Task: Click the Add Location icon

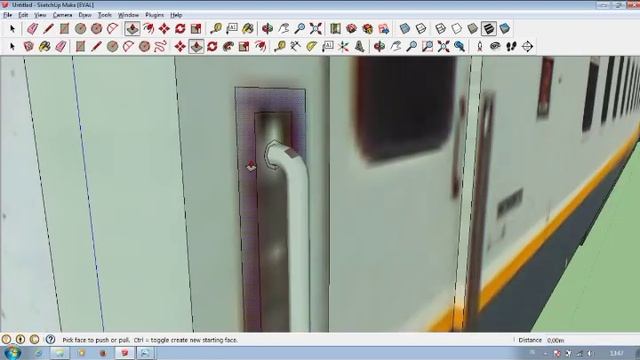Action: coord(335,29)
